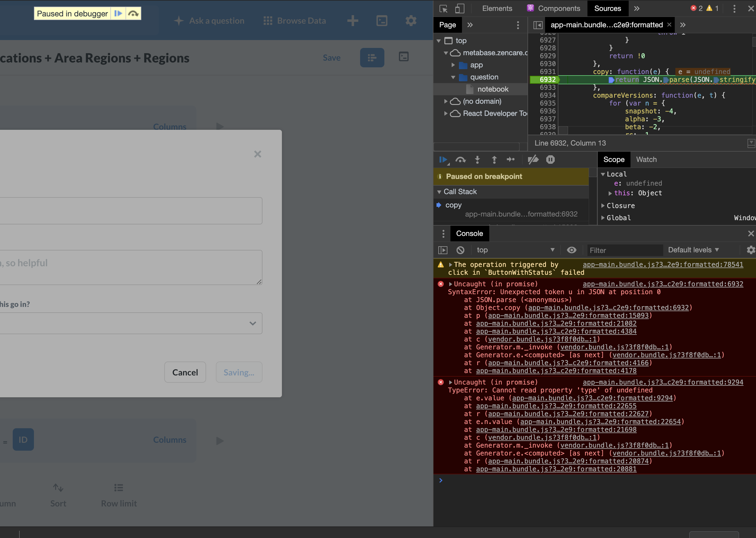The height and width of the screenshot is (538, 756).
Task: Click the Cancel button in the modal
Action: click(185, 372)
